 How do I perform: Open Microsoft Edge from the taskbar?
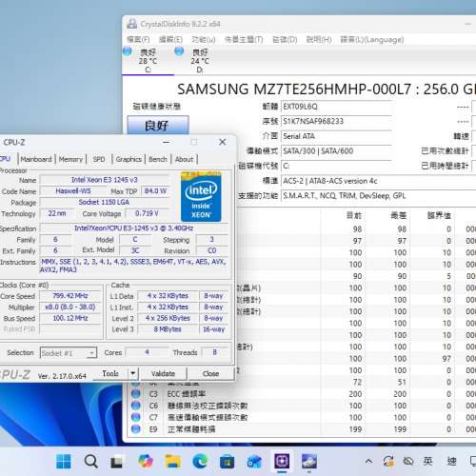pos(200,461)
